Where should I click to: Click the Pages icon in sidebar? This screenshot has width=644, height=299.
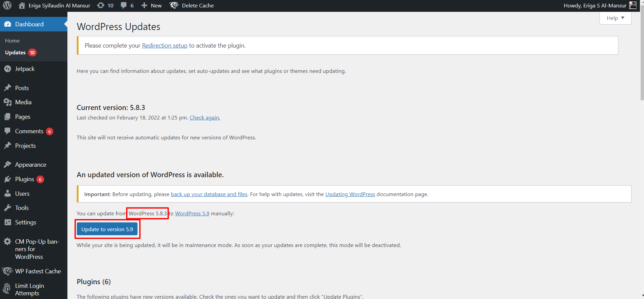point(7,117)
